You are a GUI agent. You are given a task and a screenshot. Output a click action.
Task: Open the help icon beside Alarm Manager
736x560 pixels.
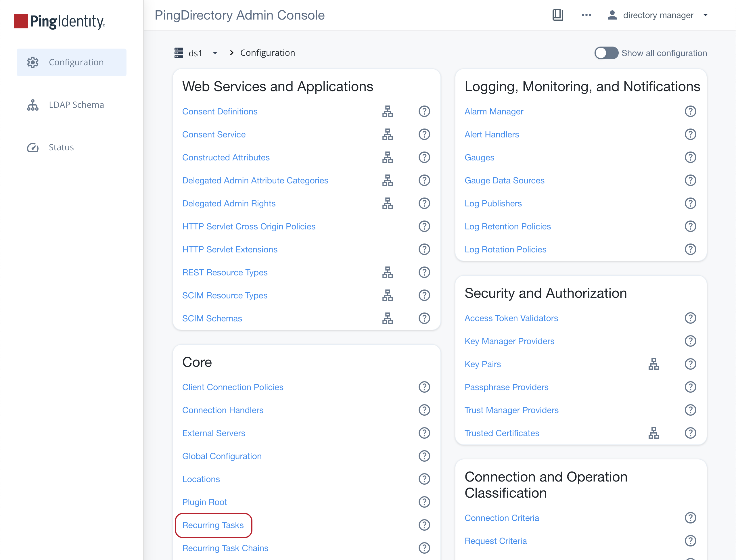pos(690,111)
